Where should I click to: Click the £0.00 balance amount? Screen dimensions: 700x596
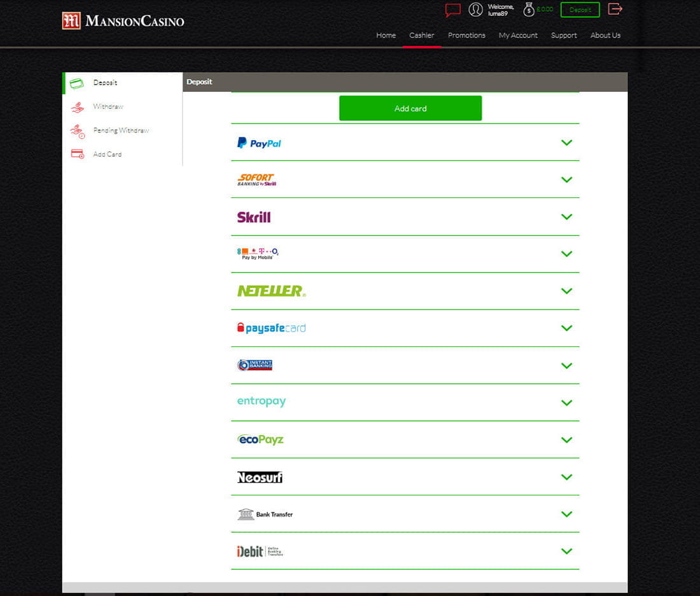coord(545,9)
